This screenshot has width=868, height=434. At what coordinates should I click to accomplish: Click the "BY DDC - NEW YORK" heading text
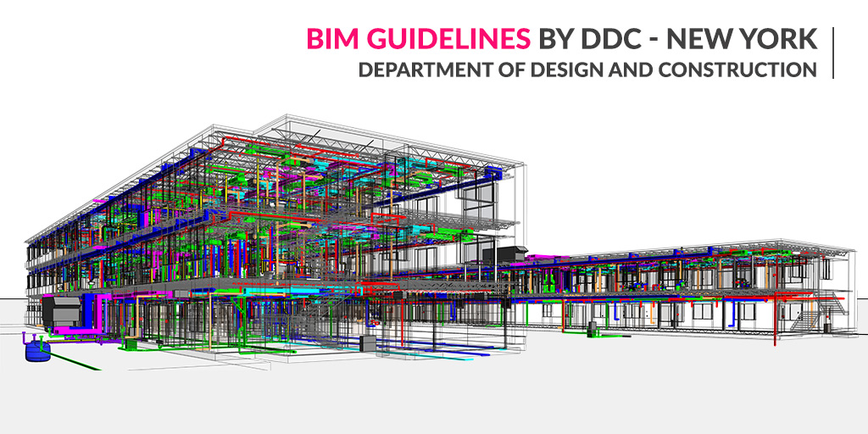tap(676, 40)
